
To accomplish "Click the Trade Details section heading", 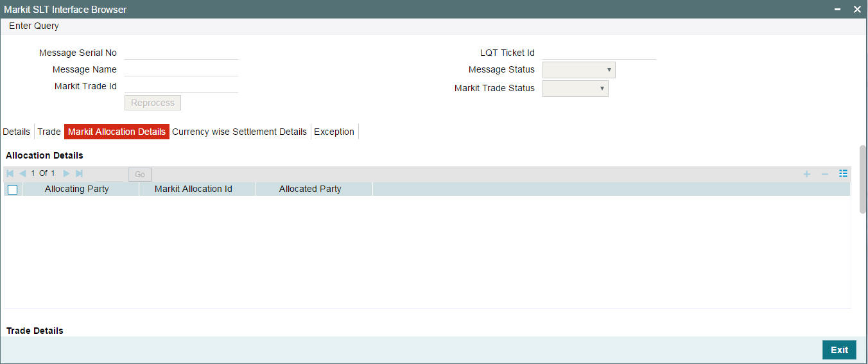I will click(35, 331).
